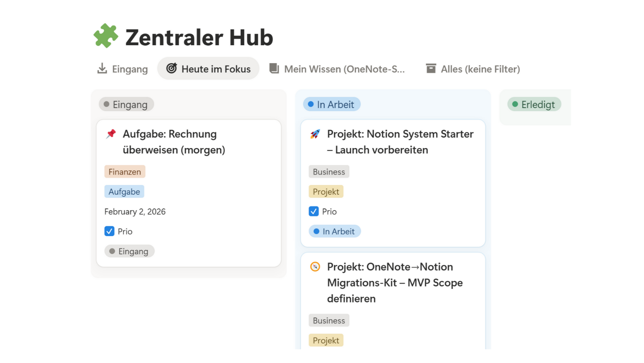Open the Eingang status tag on Rechnung card
The height and width of the screenshot is (363, 644).
(x=129, y=251)
